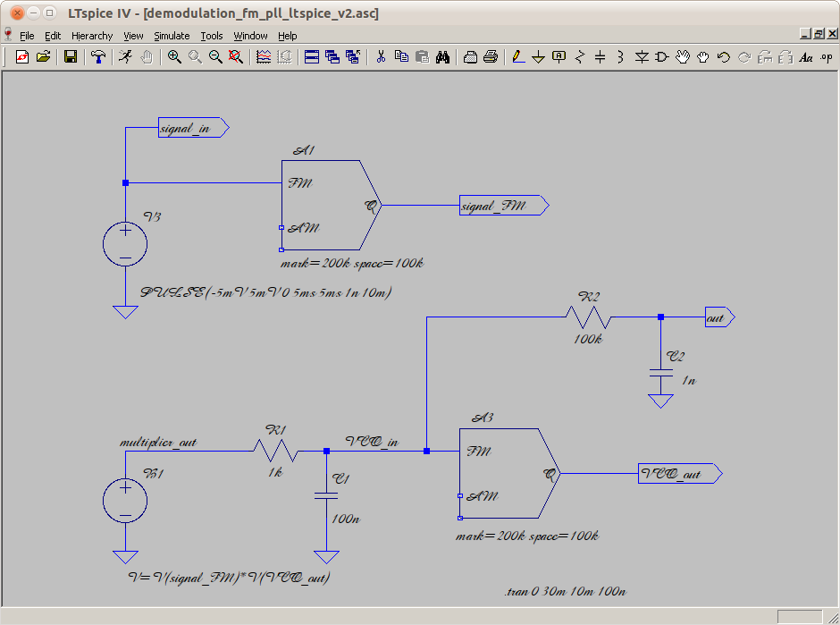Print with the second printer icon

pos(491,57)
